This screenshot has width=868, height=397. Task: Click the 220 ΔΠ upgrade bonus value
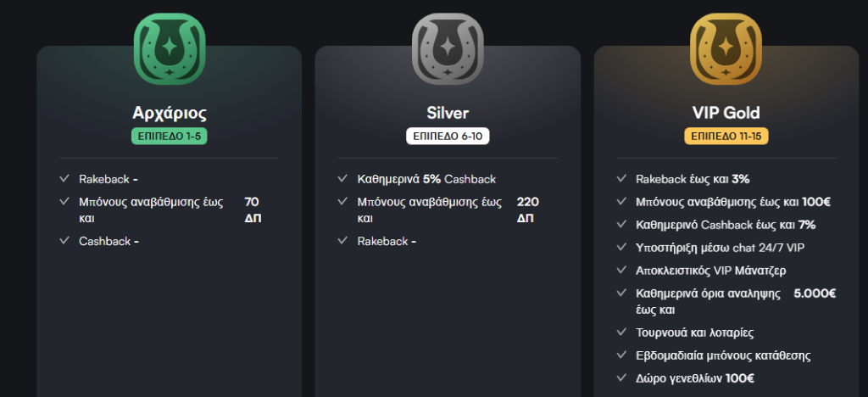tap(527, 210)
